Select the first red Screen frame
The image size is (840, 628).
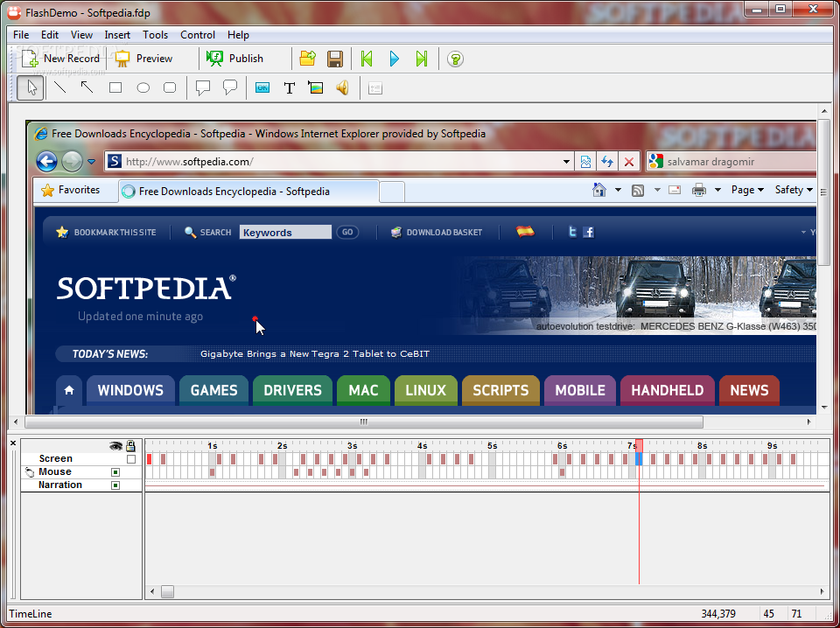tap(150, 459)
